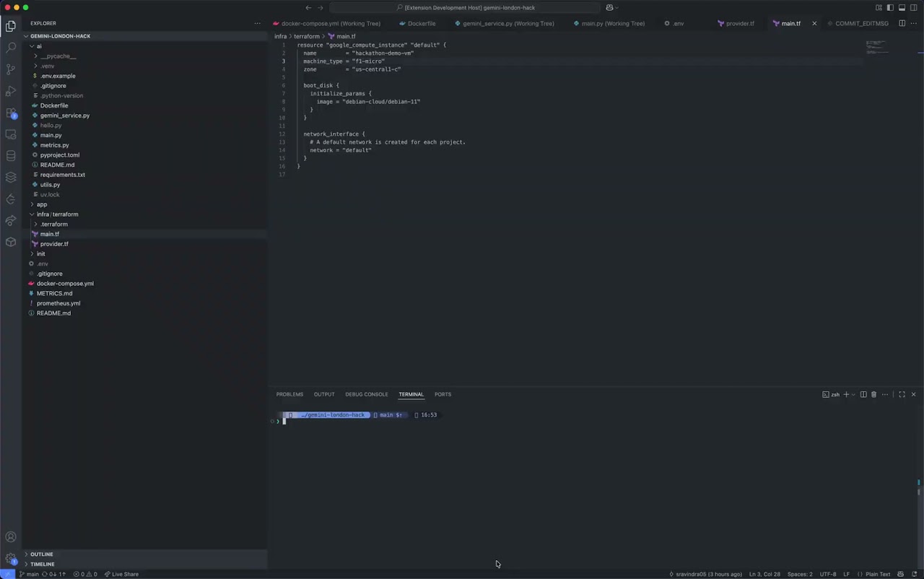Add a new terminal
Image resolution: width=924 pixels, height=579 pixels.
click(x=846, y=394)
